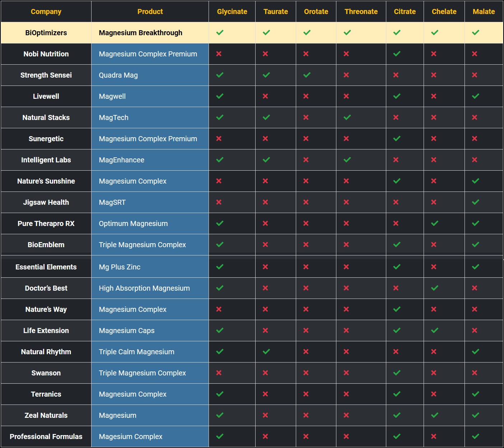Click the Threonate column header
This screenshot has height=448, width=504.
pyautogui.click(x=361, y=11)
